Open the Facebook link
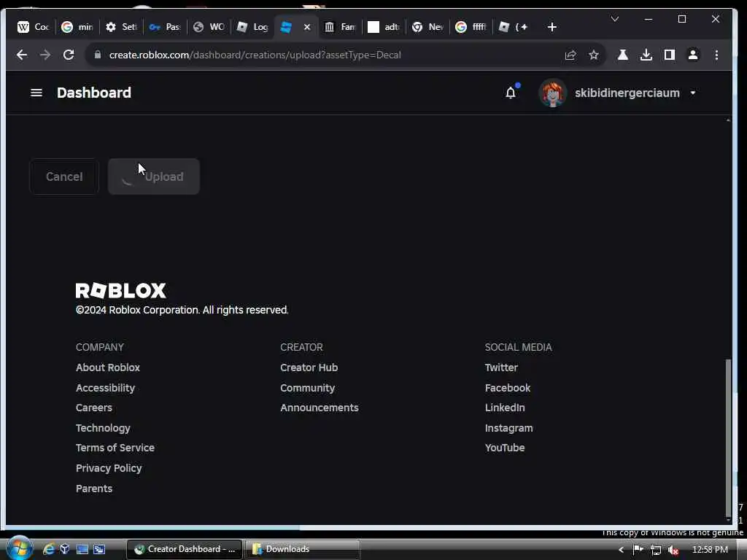747x560 pixels. pos(508,388)
